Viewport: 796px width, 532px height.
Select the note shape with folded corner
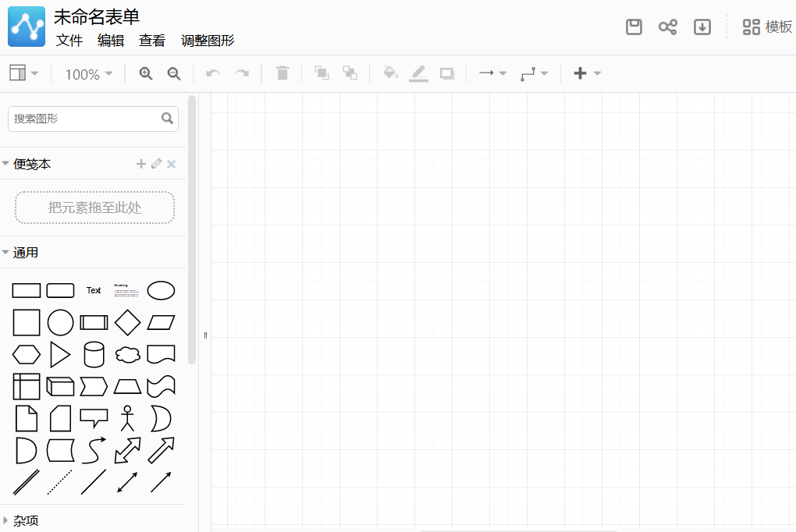[x=27, y=418]
